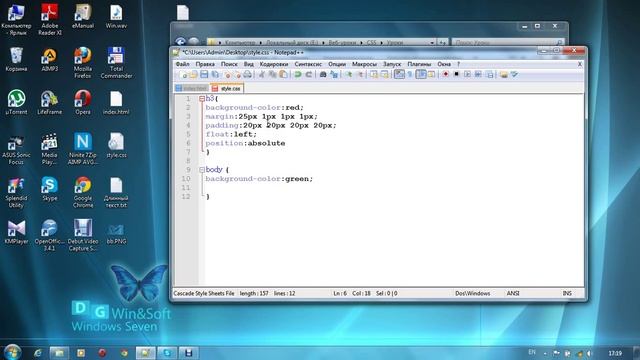Screen dimensions: 640x360
Task: Select the Google Chrome desktop icon
Action: pos(83,193)
